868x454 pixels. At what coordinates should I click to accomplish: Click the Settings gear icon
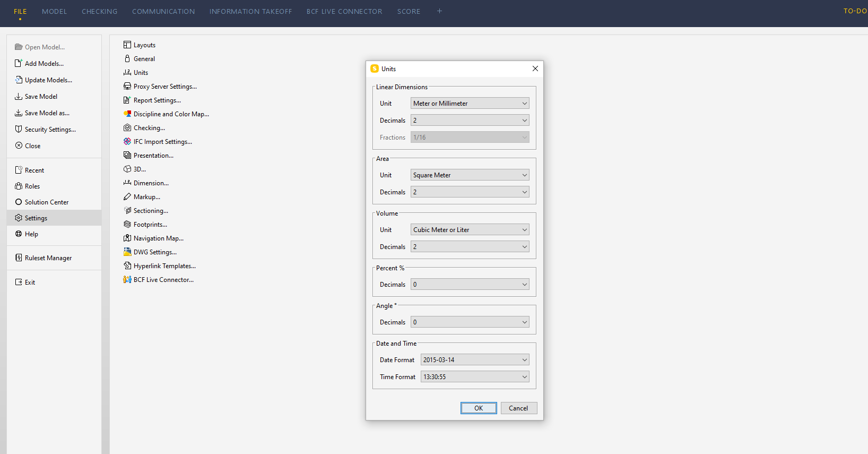pos(19,218)
